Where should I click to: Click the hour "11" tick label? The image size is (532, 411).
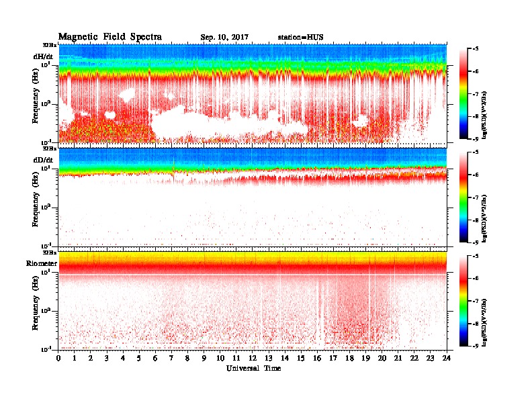click(236, 358)
